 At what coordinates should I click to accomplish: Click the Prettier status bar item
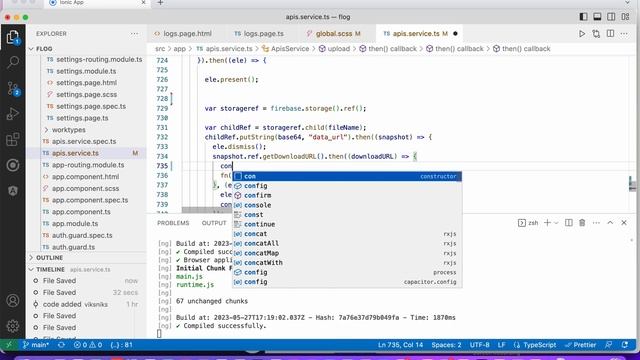click(581, 345)
